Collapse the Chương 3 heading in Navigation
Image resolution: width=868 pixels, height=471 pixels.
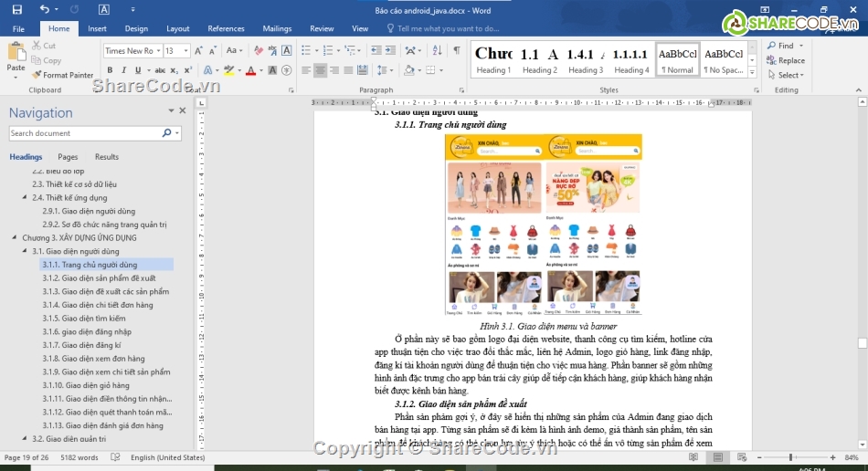(15, 237)
